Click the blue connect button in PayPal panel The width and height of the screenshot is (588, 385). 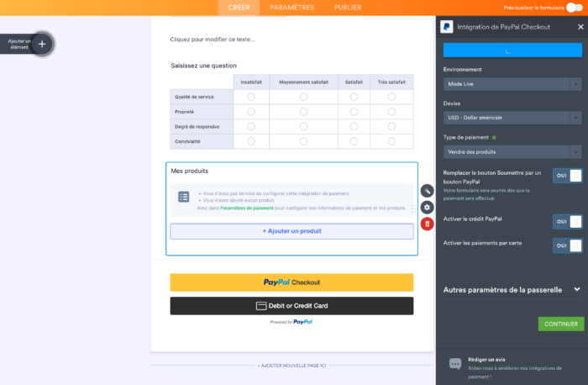(x=512, y=50)
